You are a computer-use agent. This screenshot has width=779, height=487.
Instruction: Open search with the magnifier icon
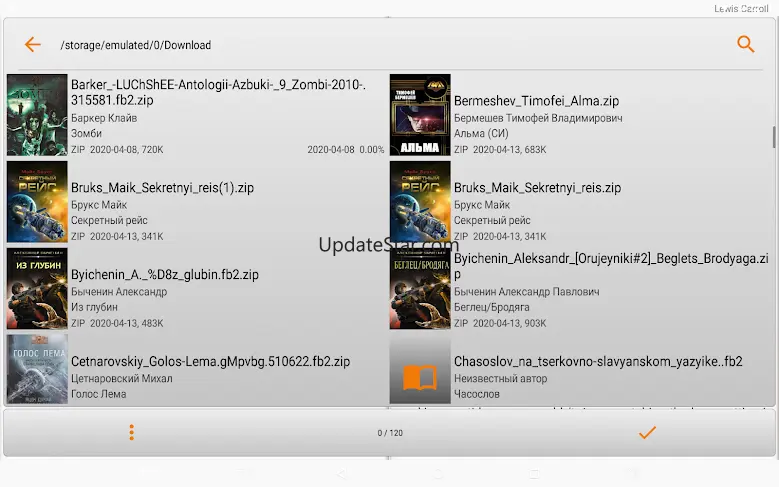click(745, 44)
